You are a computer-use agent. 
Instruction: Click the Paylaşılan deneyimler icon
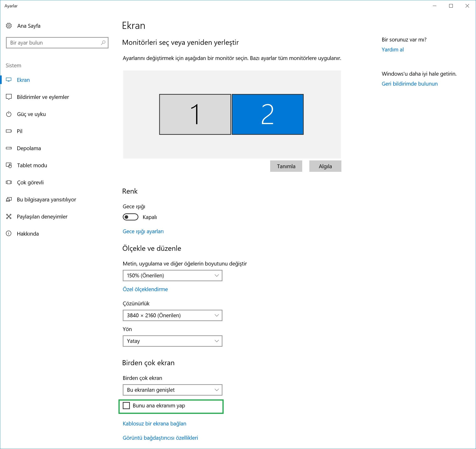[9, 217]
